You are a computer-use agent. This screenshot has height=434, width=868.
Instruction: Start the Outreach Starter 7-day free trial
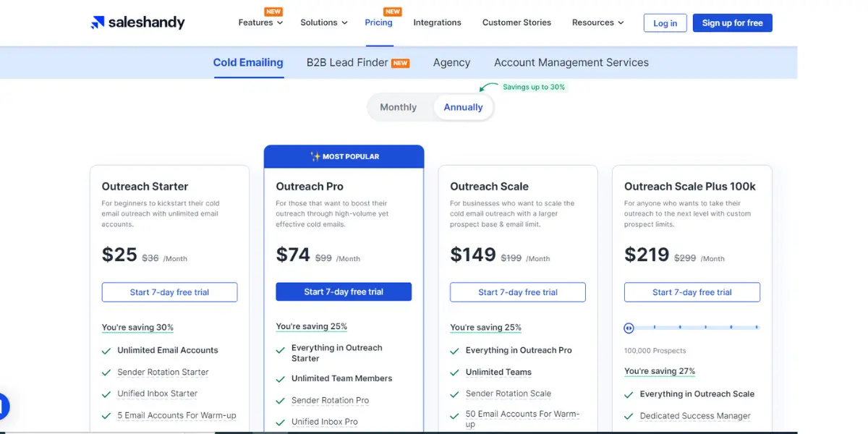169,292
